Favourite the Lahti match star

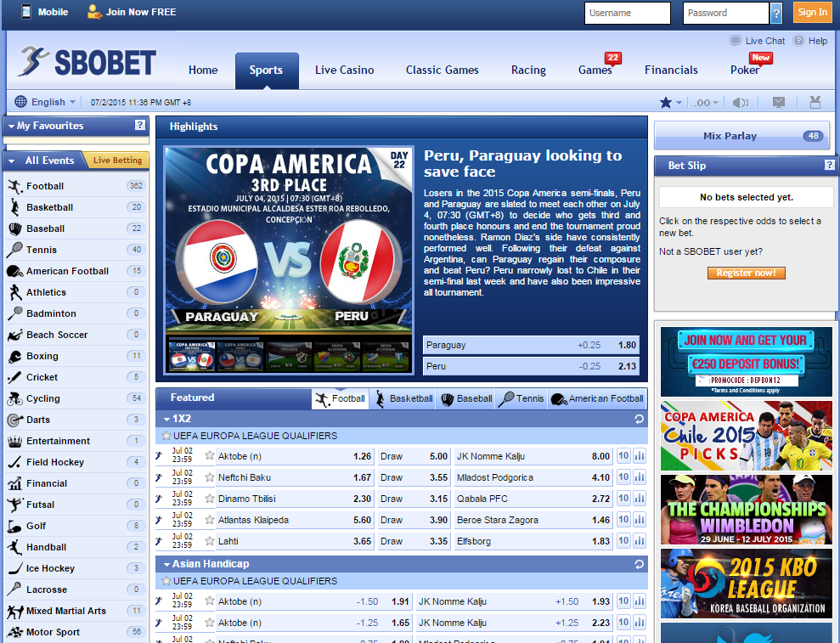pyautogui.click(x=210, y=541)
